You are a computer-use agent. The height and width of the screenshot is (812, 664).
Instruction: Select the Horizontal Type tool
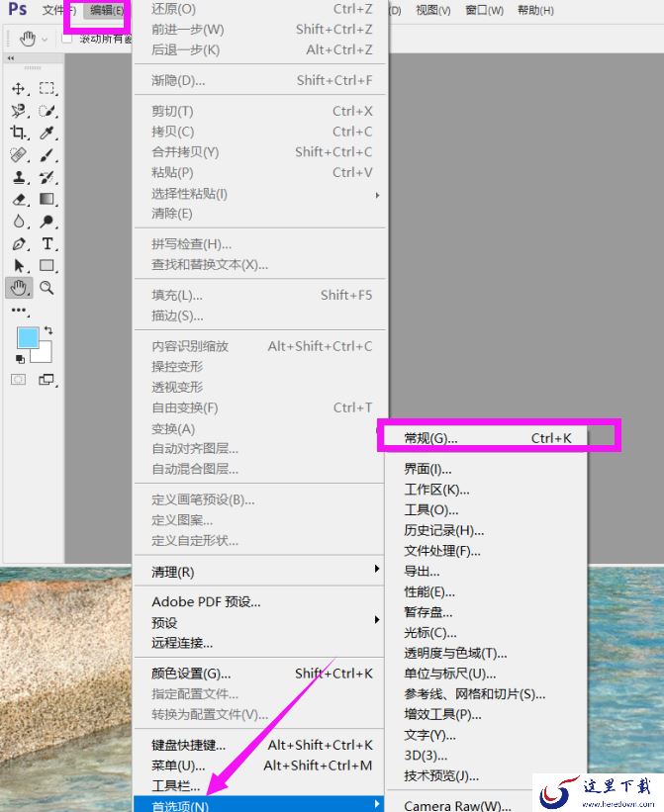click(47, 243)
